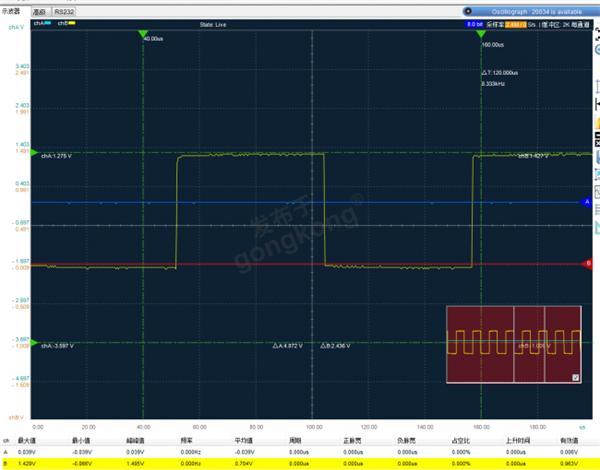The image size is (600, 470).
Task: Click the 最大值 column header
Action: 27,441
